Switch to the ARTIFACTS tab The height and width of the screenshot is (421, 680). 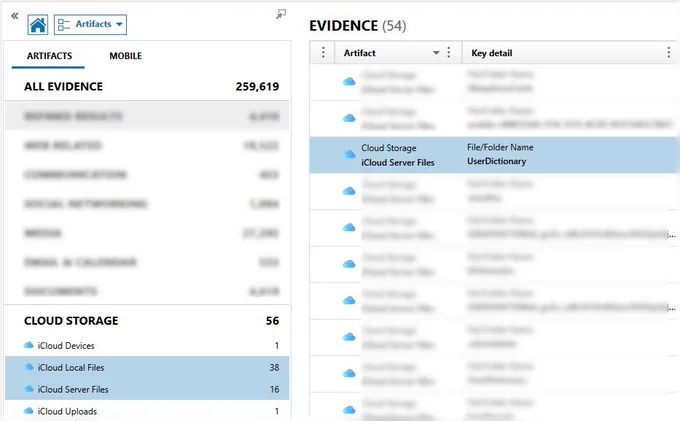click(49, 56)
